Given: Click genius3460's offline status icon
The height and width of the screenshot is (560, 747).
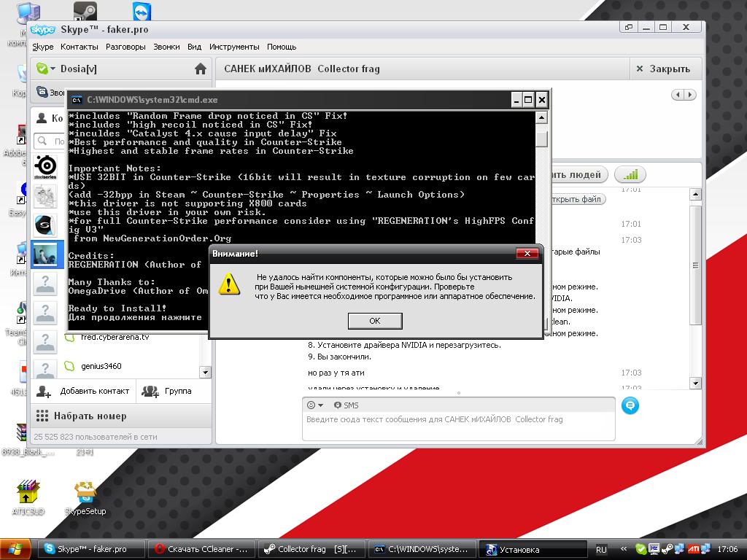Looking at the screenshot, I should coord(69,366).
